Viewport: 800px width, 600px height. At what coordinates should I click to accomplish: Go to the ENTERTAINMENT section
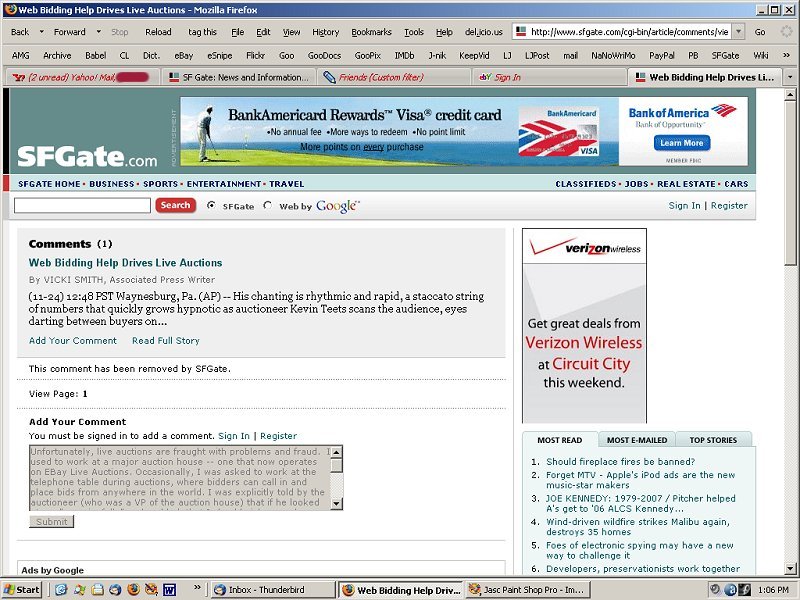click(223, 184)
